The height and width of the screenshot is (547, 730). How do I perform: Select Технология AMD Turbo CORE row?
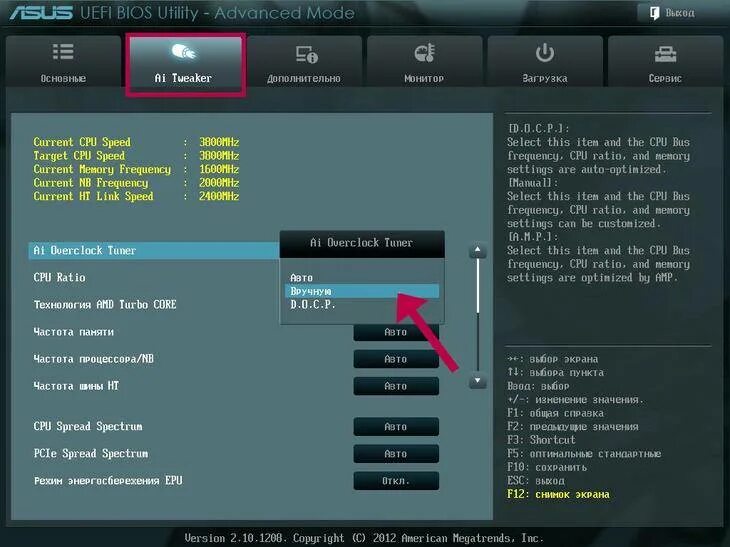154,304
